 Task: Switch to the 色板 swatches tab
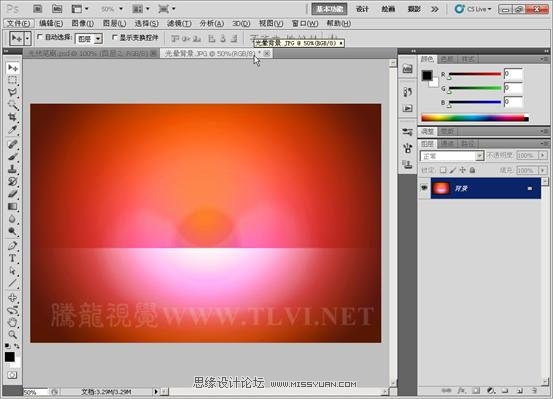tap(447, 59)
